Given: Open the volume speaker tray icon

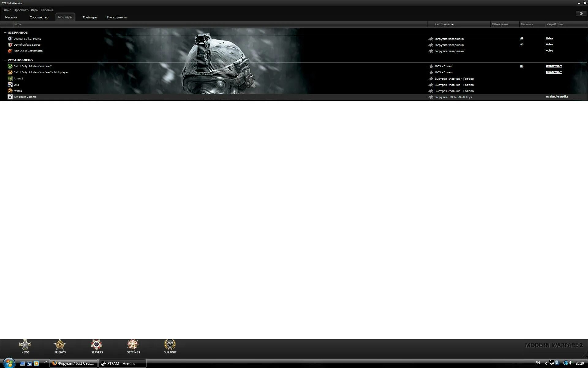Looking at the screenshot, I should pos(571,363).
